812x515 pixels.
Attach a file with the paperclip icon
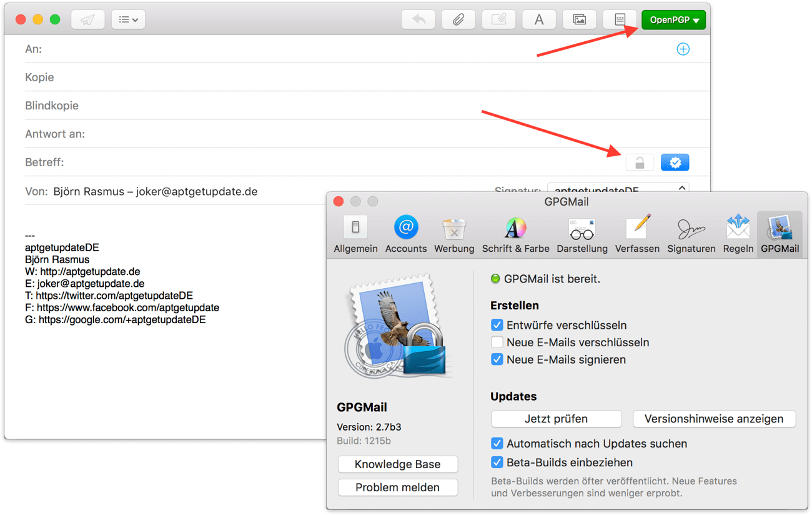point(458,19)
